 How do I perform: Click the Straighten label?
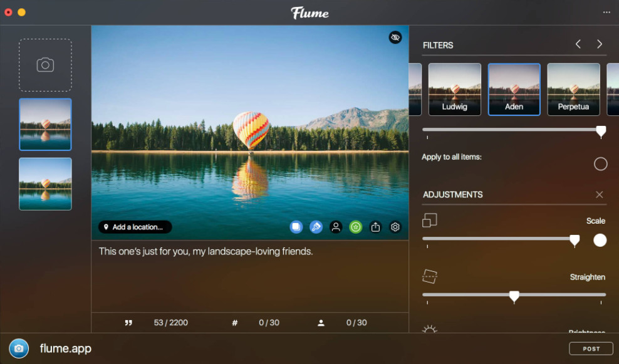point(588,277)
